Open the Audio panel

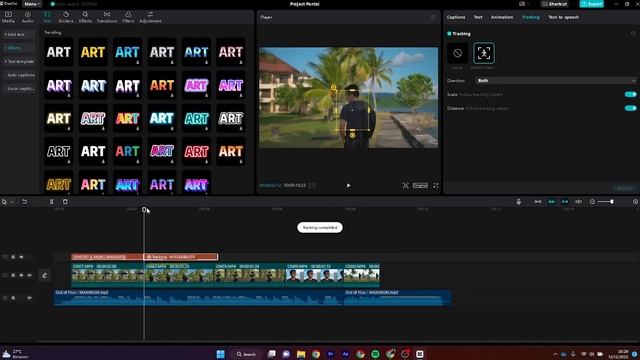click(28, 17)
